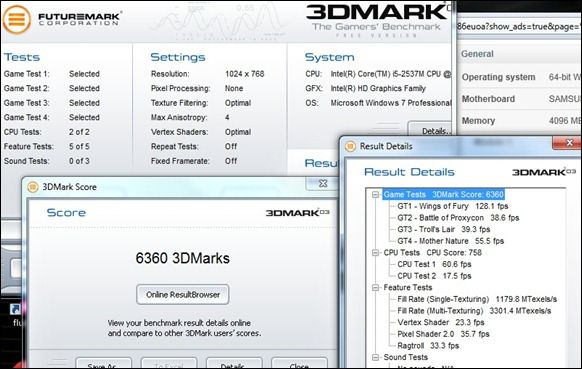This screenshot has height=369, width=582.
Task: Click the Sound Tests '0 of 3' value
Action: click(x=79, y=161)
